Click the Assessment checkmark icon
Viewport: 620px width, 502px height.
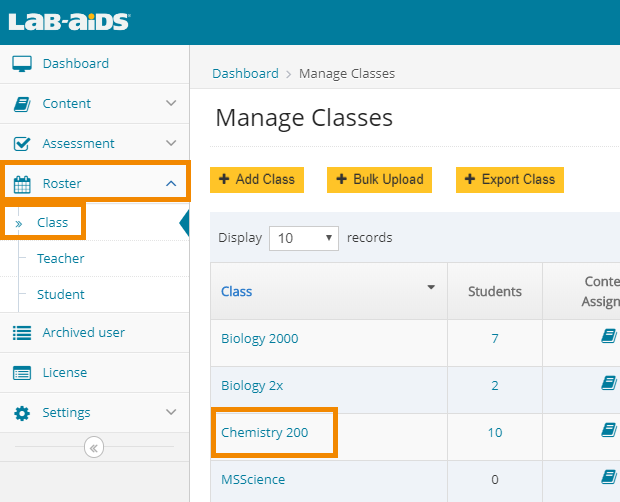point(22,144)
